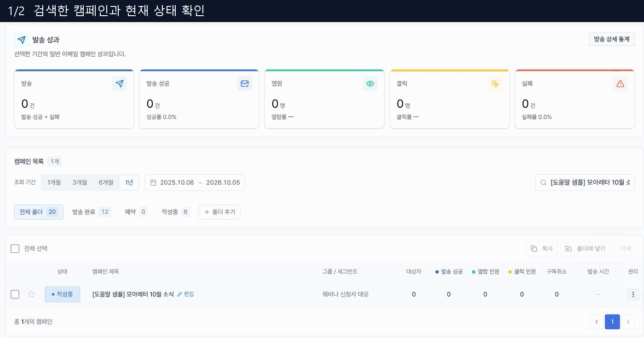Click the 복사 button
The width and height of the screenshot is (644, 338).
[x=541, y=249]
